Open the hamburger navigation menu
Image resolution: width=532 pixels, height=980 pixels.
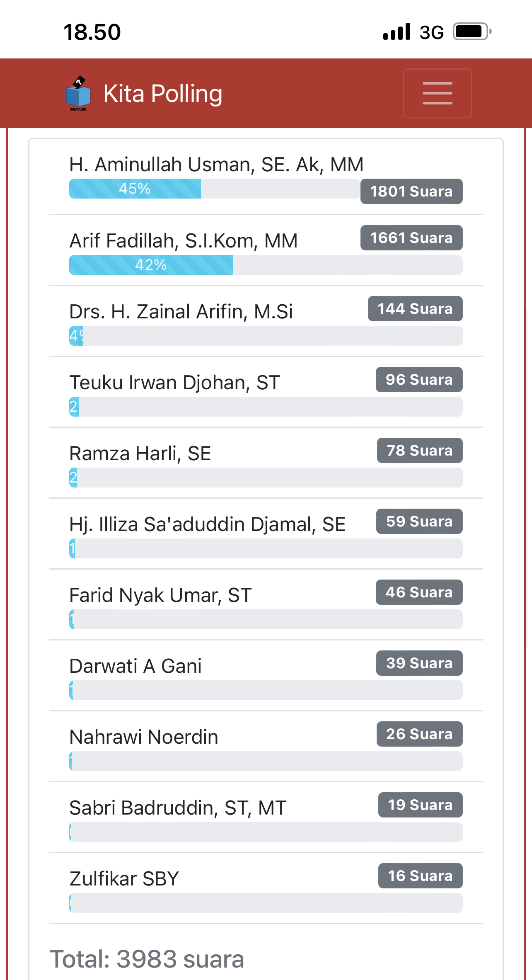coord(437,93)
